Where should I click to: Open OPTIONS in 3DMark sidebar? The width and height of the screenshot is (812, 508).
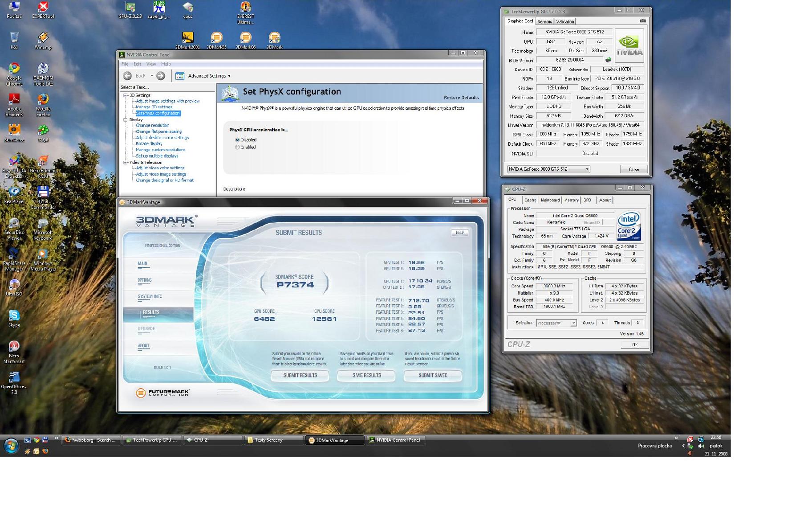coord(144,280)
